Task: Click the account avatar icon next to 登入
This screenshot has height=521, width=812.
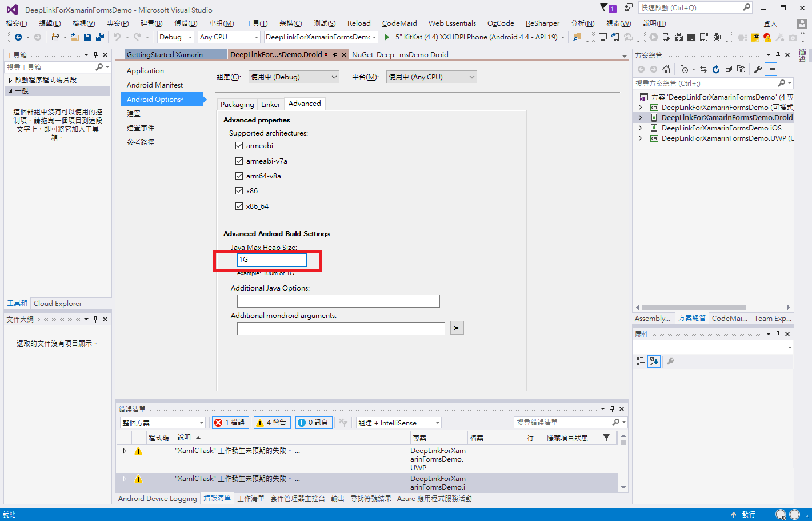Action: coord(802,23)
